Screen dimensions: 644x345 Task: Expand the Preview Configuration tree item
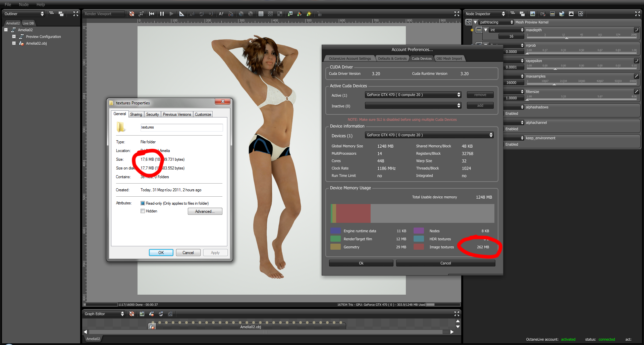point(14,37)
